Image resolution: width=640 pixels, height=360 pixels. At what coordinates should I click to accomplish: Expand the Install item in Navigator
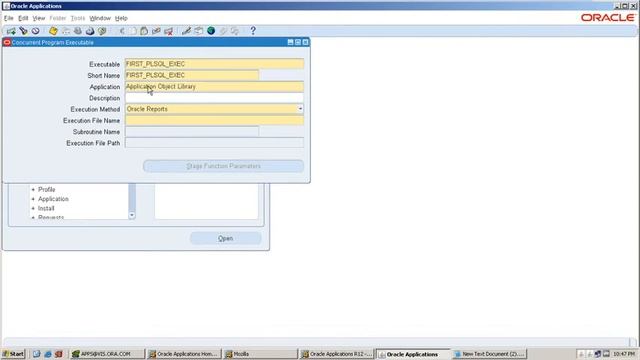click(33, 209)
